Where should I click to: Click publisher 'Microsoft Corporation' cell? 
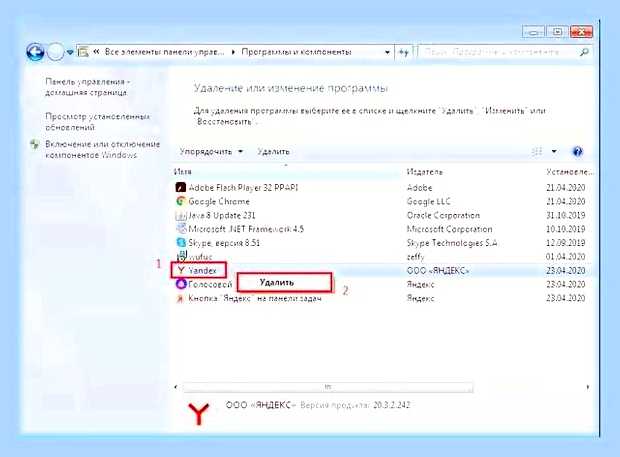449,229
